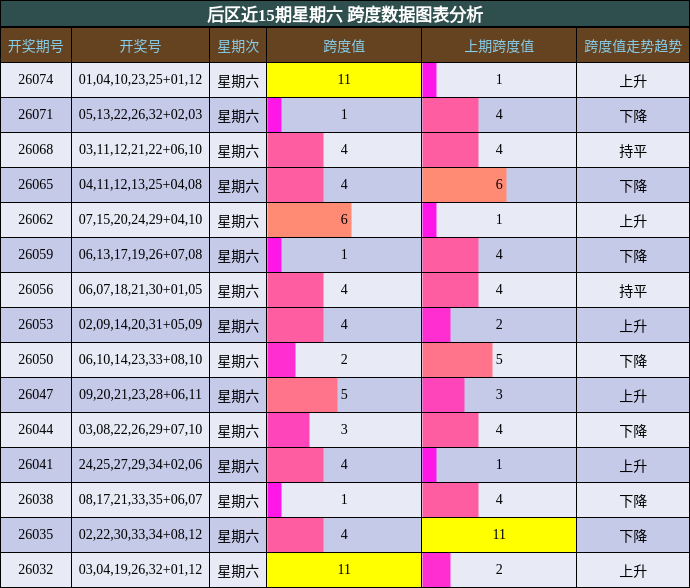The width and height of the screenshot is (690, 588).
Task: Click previous span value 3 in row 26047
Action: tap(499, 394)
